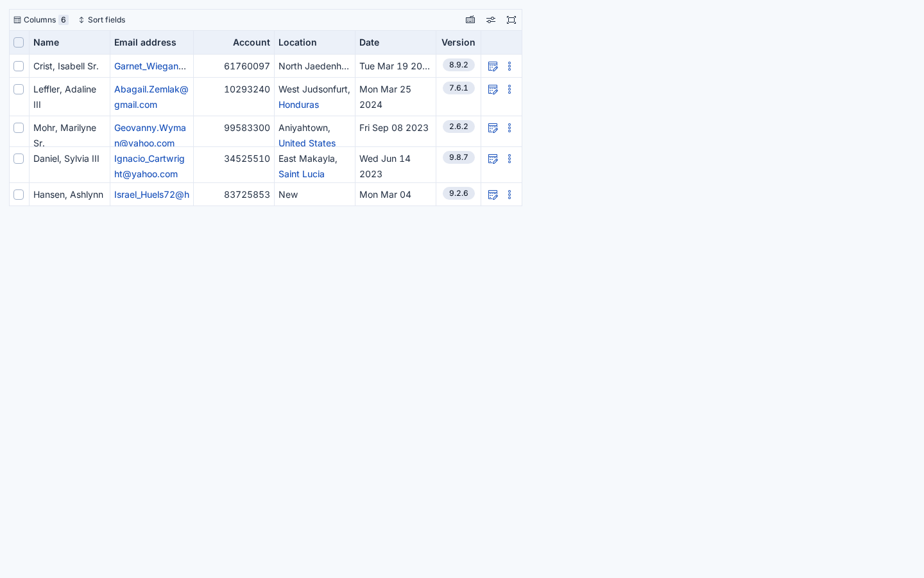Sort by the Version column header
Screen dimensions: 924x578
458,42
